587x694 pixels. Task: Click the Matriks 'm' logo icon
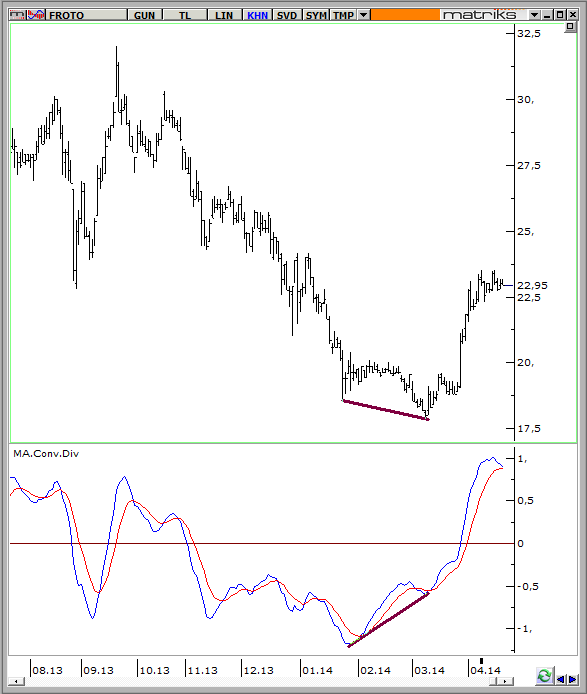[17, 15]
